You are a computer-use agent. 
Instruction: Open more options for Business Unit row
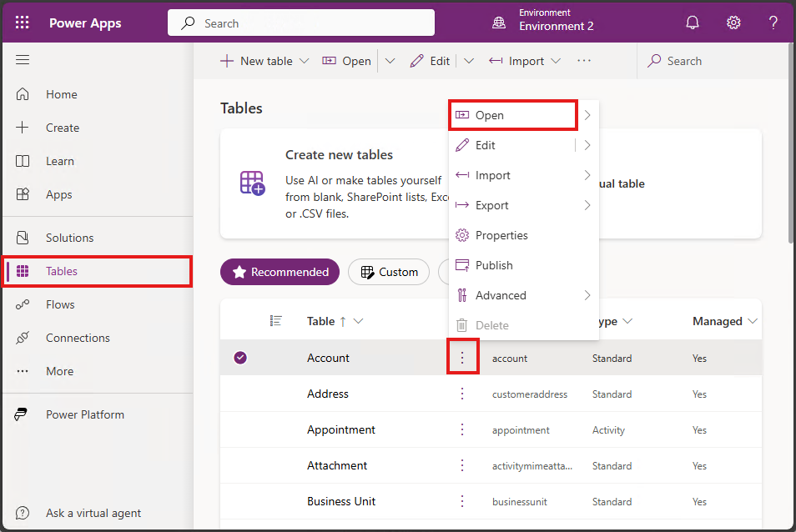462,502
